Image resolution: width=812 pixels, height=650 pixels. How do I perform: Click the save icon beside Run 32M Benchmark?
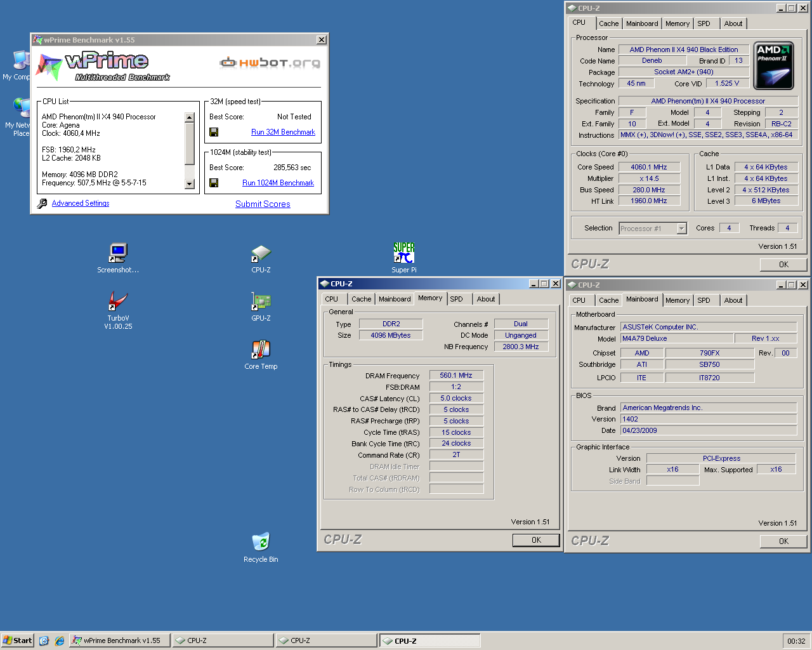coord(214,132)
